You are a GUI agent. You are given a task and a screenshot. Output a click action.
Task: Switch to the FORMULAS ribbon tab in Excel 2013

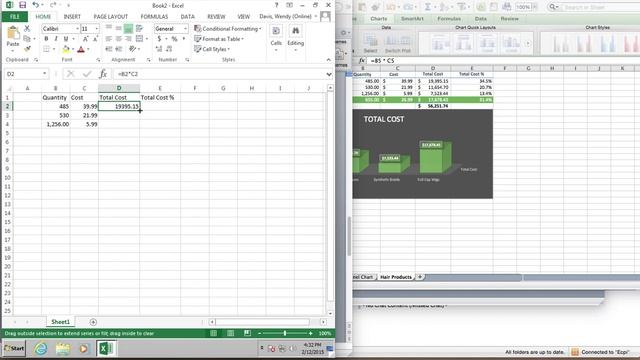tap(154, 17)
